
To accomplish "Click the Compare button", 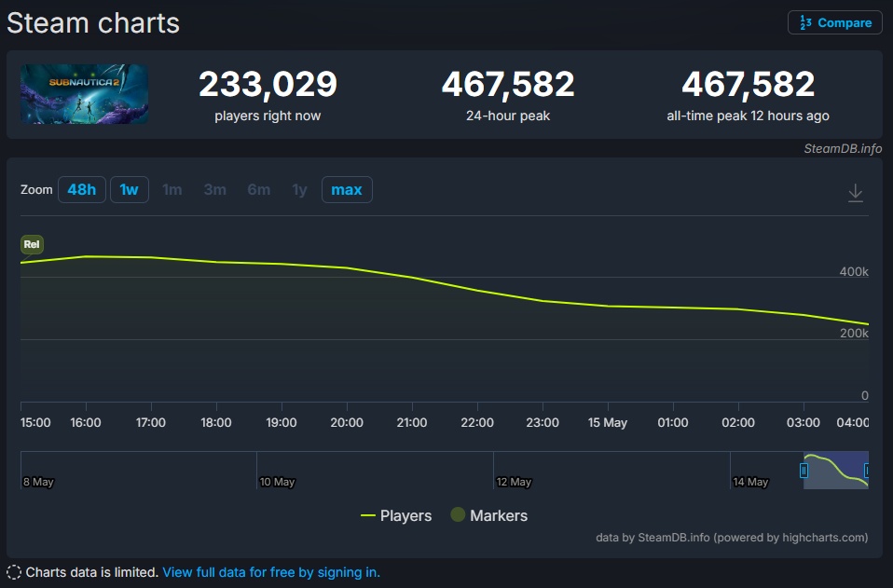I will tap(834, 22).
